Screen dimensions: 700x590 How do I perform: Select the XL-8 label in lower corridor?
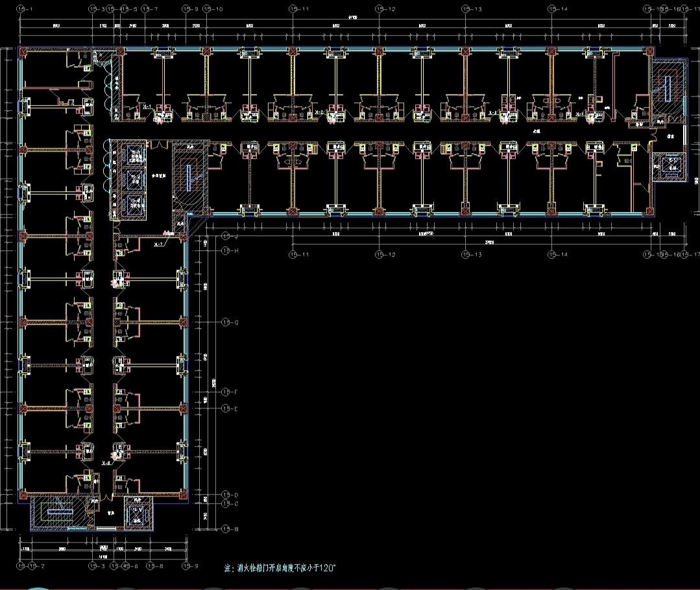pyautogui.click(x=106, y=463)
